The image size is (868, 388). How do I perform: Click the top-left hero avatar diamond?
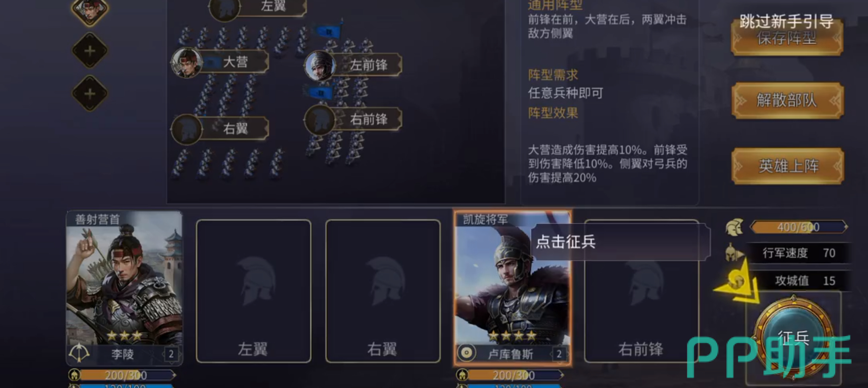pos(90,10)
